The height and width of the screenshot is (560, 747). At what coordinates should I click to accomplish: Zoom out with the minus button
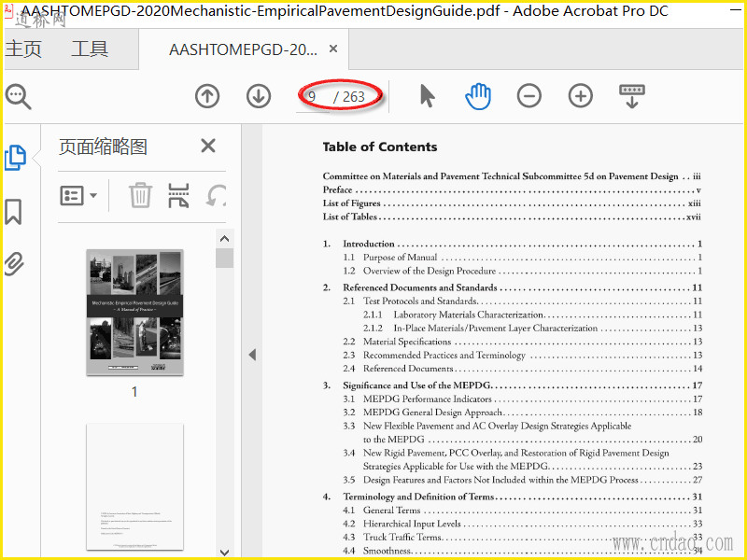tap(529, 96)
